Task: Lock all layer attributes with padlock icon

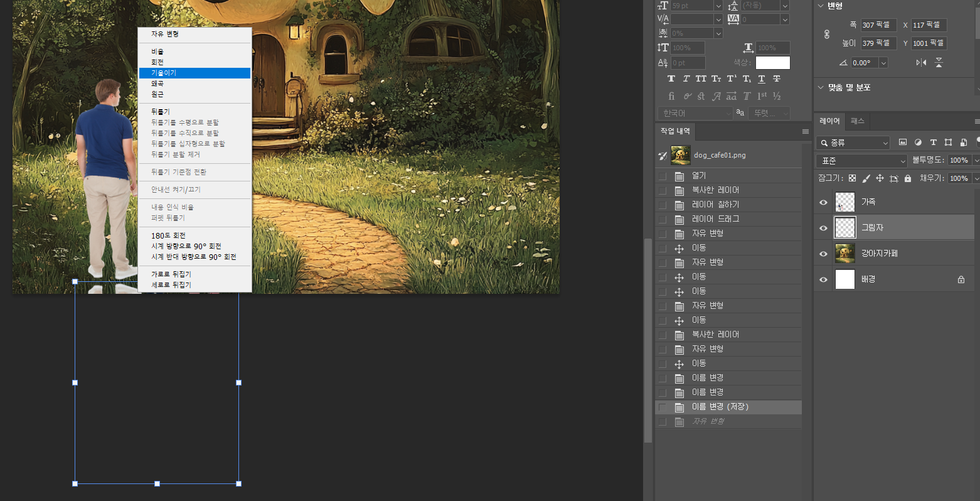Action: 908,178
